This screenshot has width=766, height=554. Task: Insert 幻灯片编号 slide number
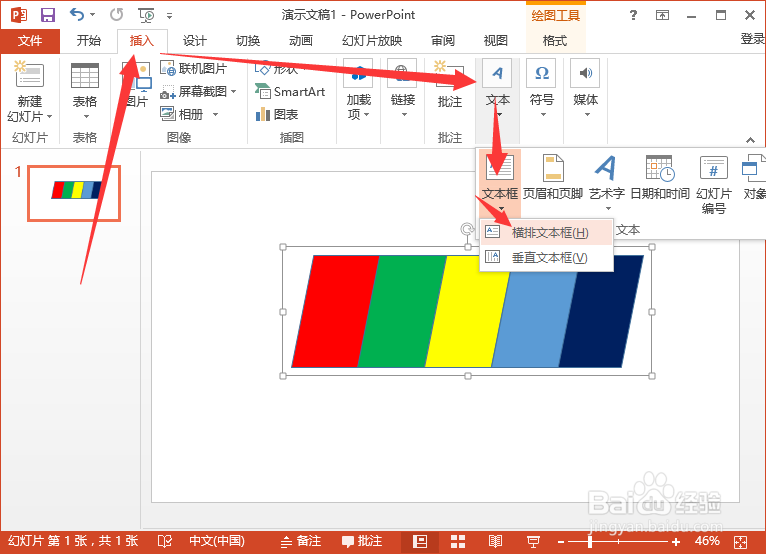click(x=714, y=185)
